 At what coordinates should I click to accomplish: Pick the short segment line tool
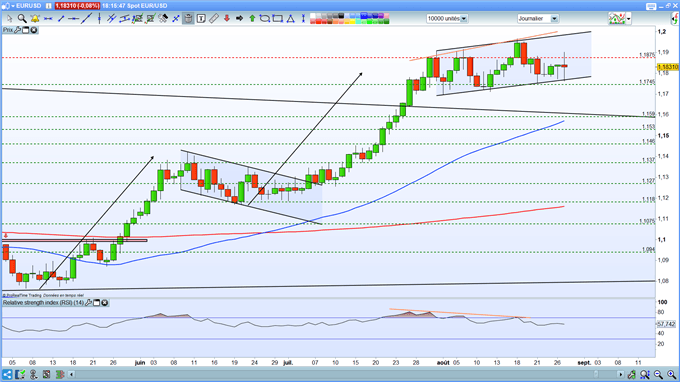click(x=61, y=19)
